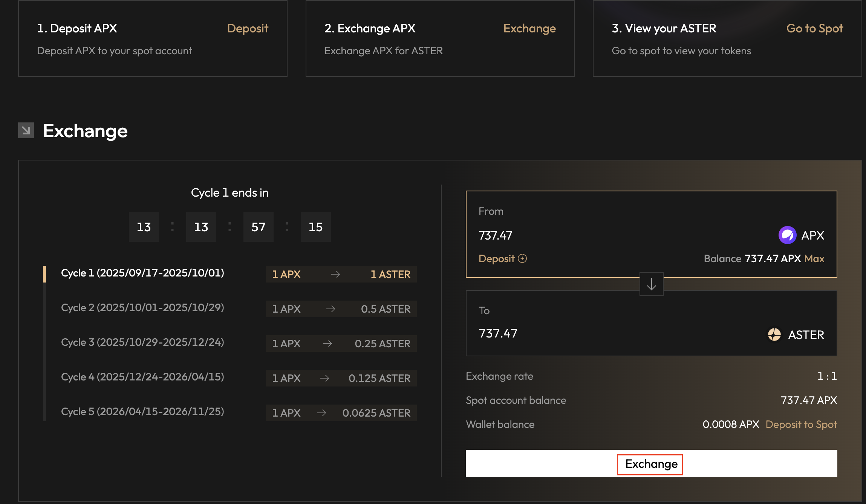Select Cycle 4 timeline entry
The image size is (866, 504).
click(142, 377)
